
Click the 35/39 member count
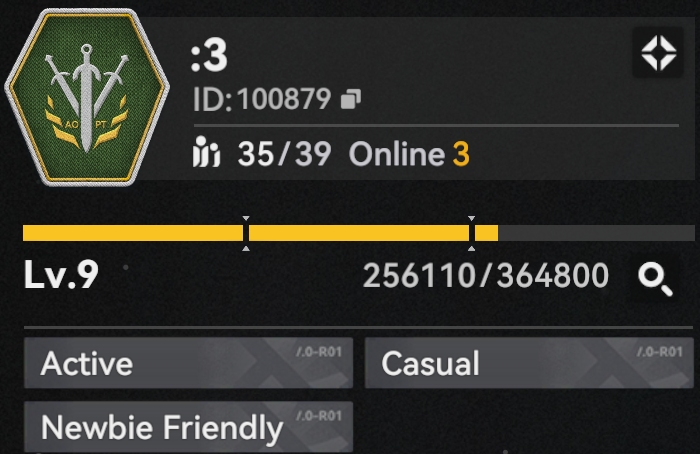(284, 154)
